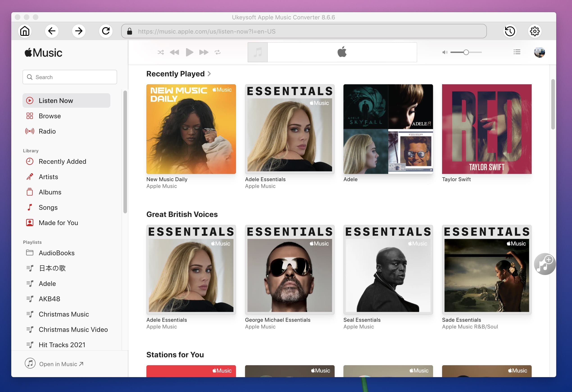Open the AudioBooks playlist folder
The width and height of the screenshot is (572, 392).
click(x=56, y=252)
